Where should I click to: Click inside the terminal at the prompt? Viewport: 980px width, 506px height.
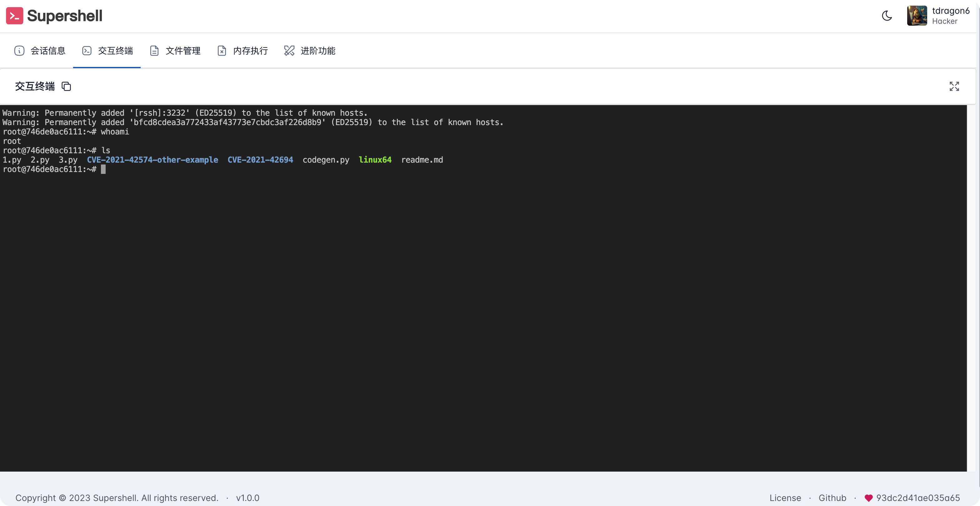(x=103, y=169)
